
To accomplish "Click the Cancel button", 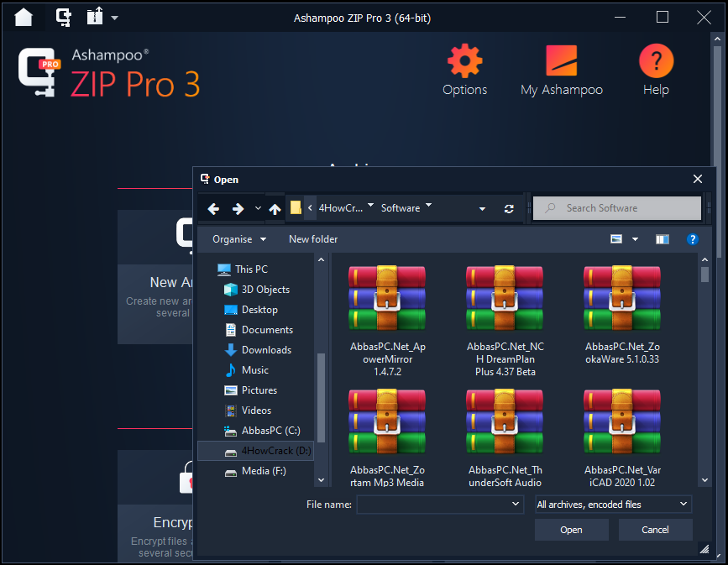I will tap(655, 530).
